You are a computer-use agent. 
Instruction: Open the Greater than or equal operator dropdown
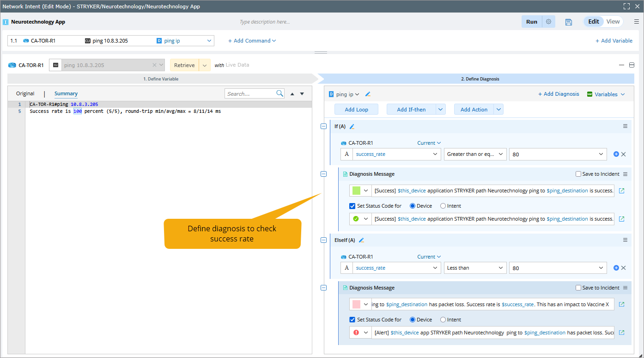coord(475,154)
